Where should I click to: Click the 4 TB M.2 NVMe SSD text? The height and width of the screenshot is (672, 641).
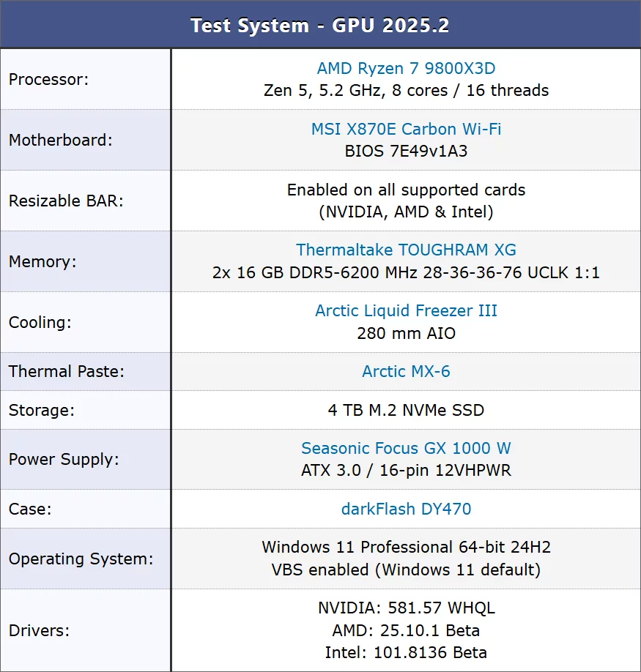tap(406, 410)
